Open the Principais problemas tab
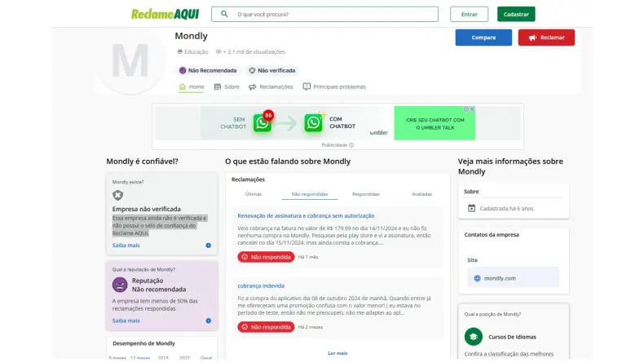 (x=334, y=86)
